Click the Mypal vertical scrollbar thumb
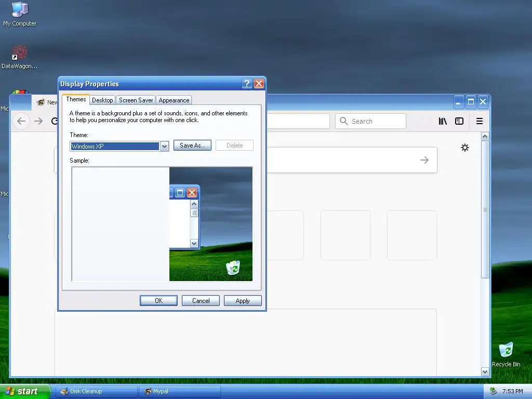The height and width of the screenshot is (399, 532). click(x=485, y=210)
